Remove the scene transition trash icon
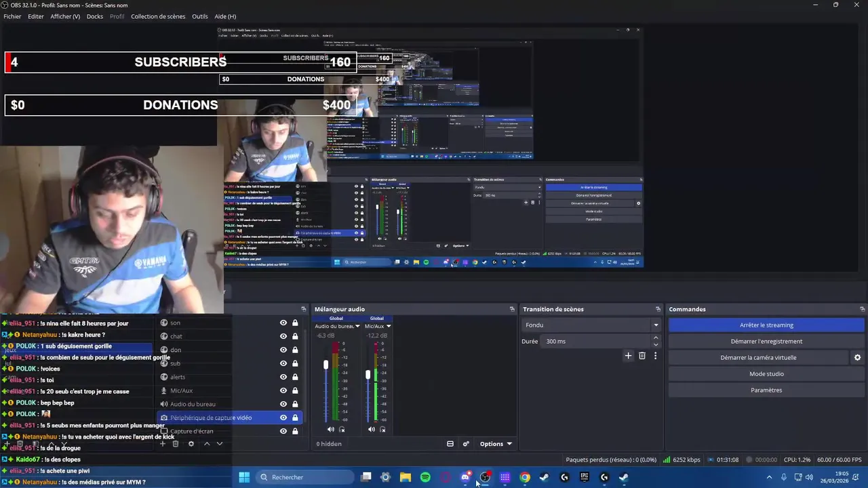The width and height of the screenshot is (868, 488). (642, 355)
